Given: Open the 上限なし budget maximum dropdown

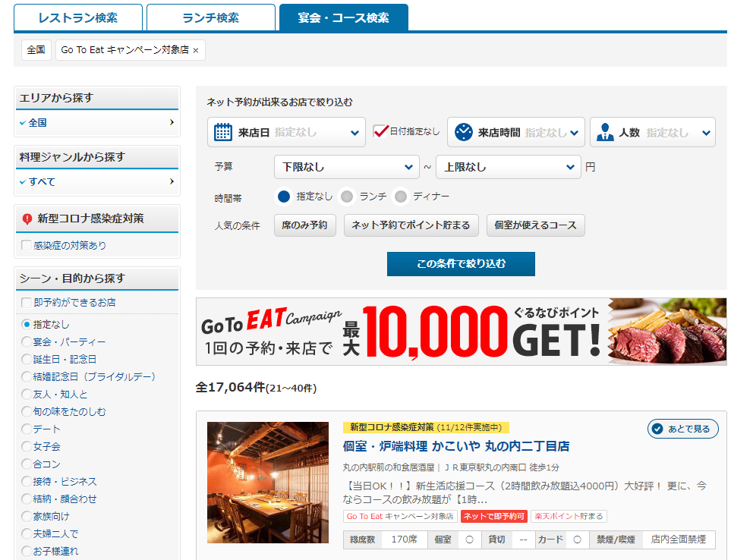Looking at the screenshot, I should coord(508,167).
